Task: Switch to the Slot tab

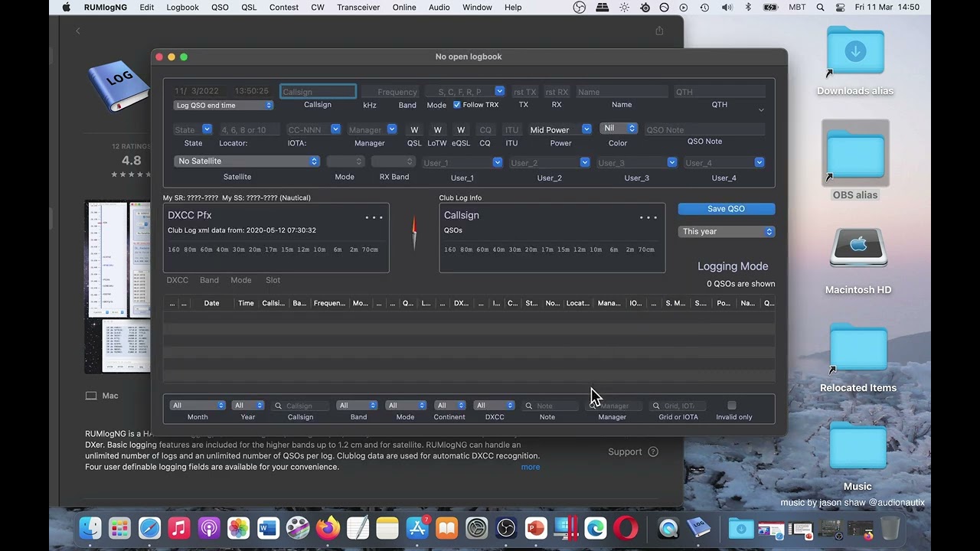Action: 273,280
